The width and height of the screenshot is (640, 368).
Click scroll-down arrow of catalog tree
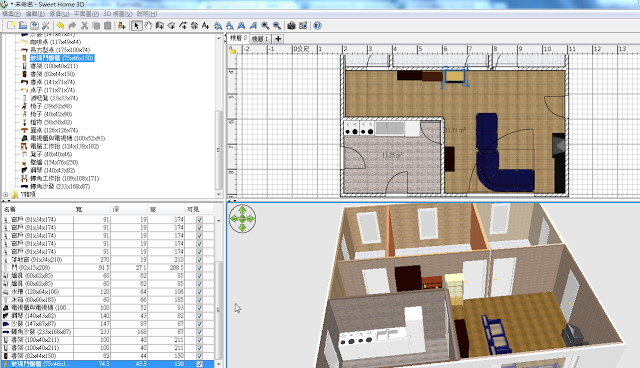pyautogui.click(x=219, y=195)
